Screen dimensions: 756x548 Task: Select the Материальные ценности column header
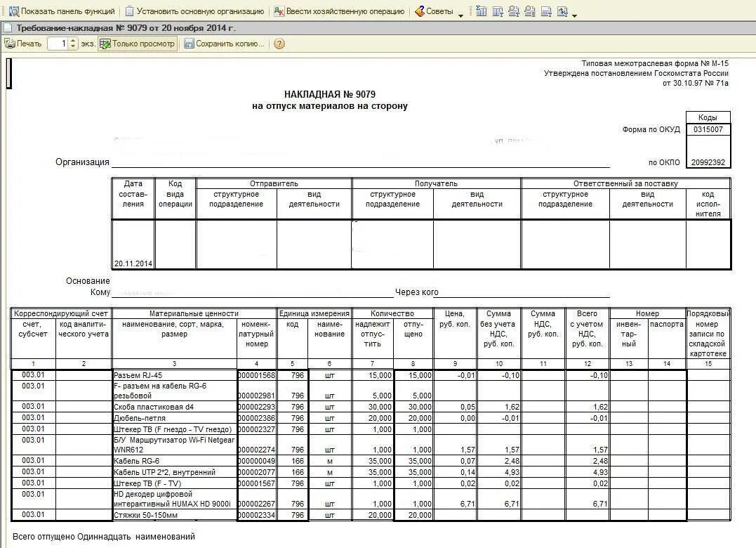pos(194,313)
